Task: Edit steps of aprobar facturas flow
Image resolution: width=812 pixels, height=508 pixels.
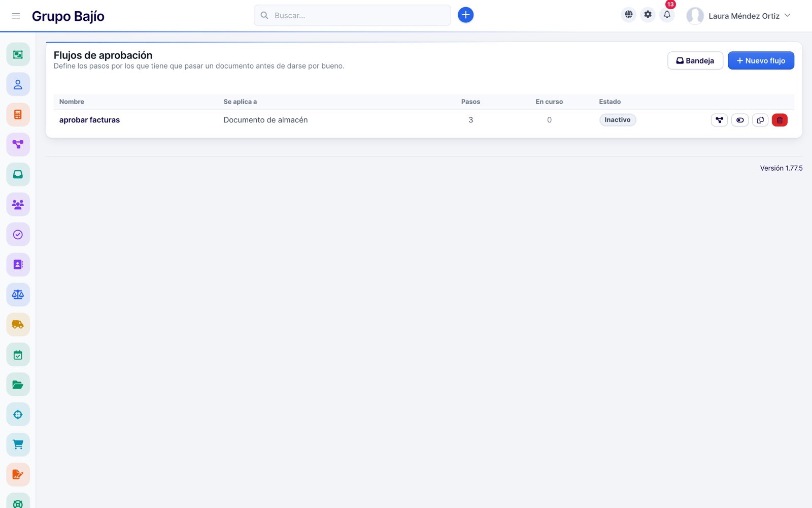Action: [719, 120]
